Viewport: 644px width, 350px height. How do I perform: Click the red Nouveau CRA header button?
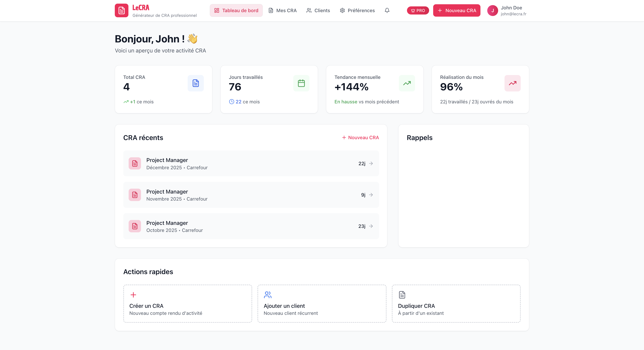[x=457, y=10]
